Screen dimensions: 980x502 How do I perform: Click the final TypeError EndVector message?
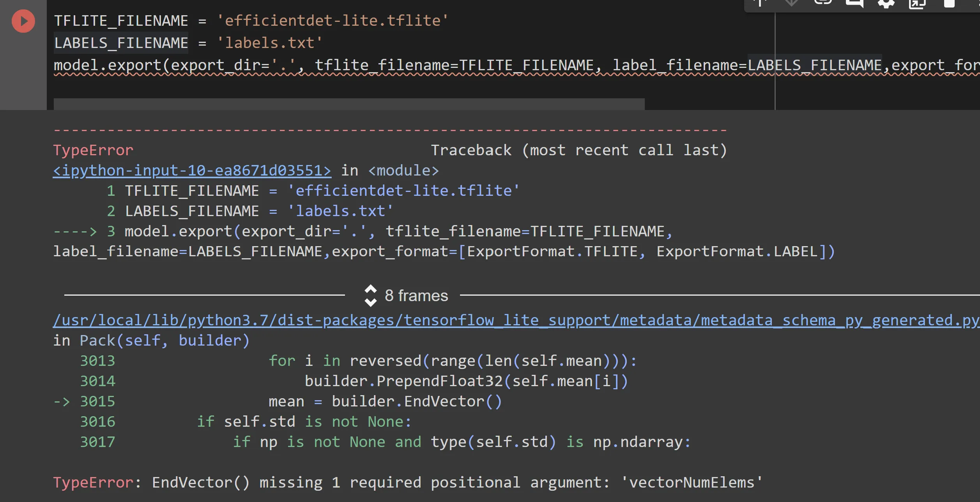point(407,483)
